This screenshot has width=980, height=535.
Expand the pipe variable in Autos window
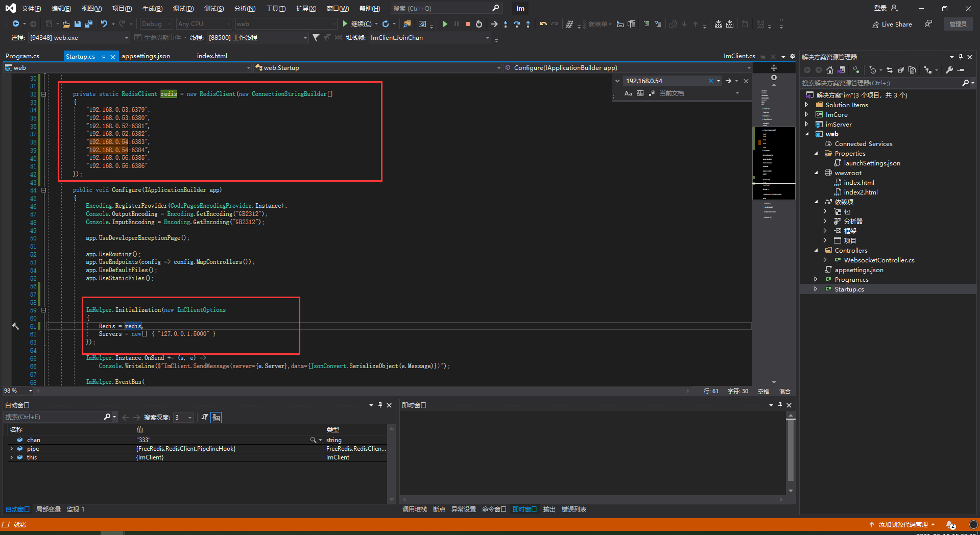coord(12,449)
